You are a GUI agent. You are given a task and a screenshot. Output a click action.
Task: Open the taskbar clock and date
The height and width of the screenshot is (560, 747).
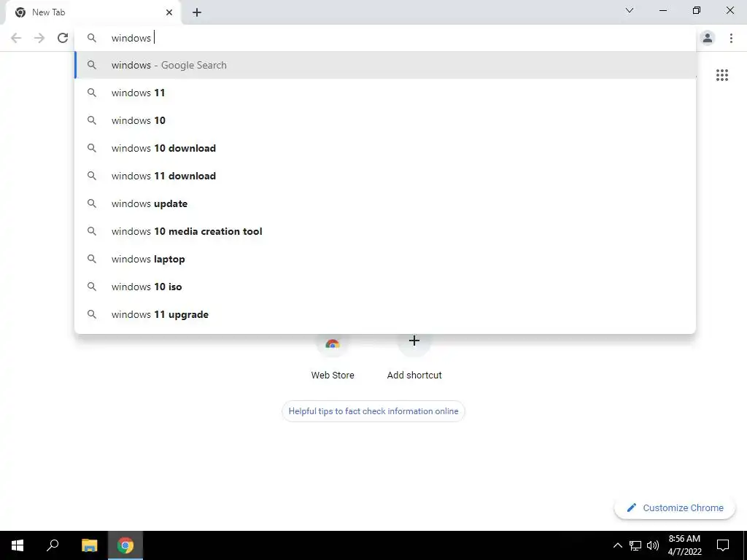(684, 545)
